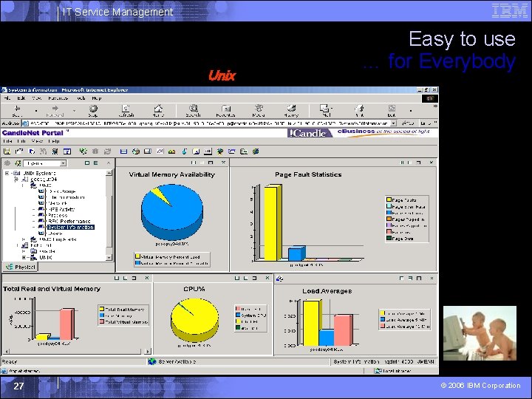Screen dimensions: 532x399
Task: Maximize the CPU% chart panel
Action: click(x=254, y=279)
